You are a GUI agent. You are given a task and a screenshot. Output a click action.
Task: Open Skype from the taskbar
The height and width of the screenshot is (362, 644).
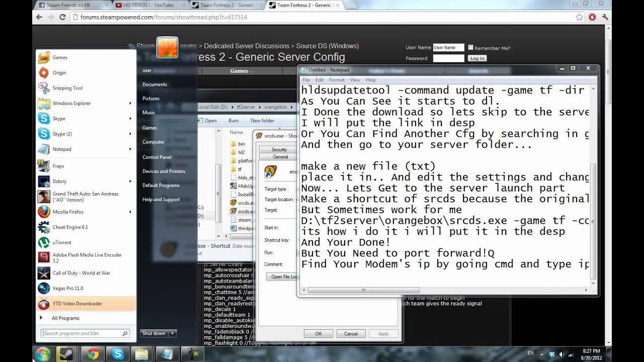coord(118,354)
